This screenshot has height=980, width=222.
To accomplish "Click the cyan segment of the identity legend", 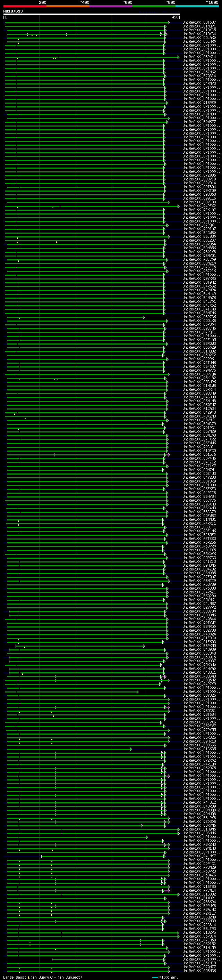I will 197,6.
